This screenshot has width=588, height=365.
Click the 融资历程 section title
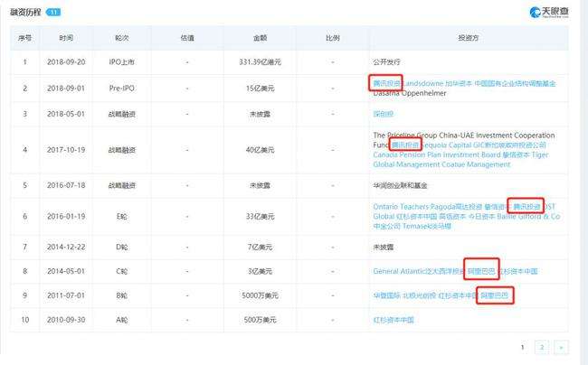(x=25, y=13)
